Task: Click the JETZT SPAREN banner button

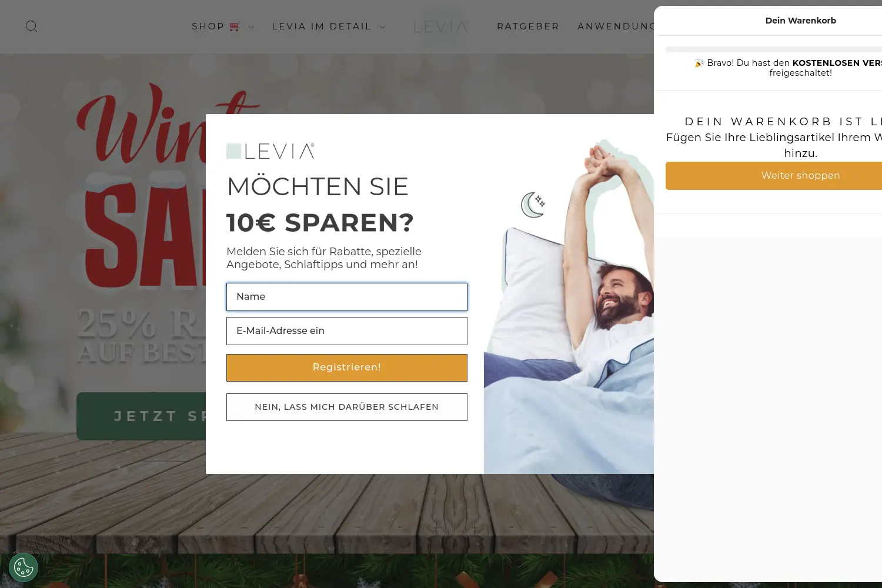Action: (141, 416)
